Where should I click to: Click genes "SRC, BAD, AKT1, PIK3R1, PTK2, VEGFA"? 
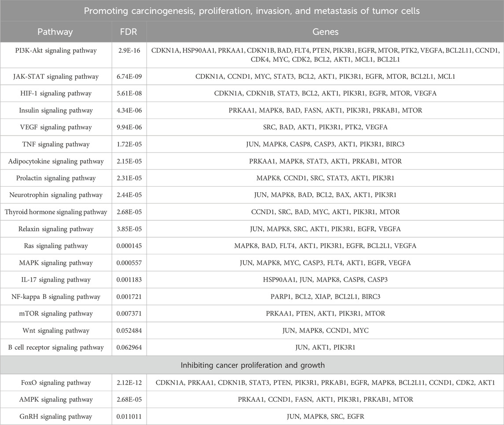click(325, 127)
